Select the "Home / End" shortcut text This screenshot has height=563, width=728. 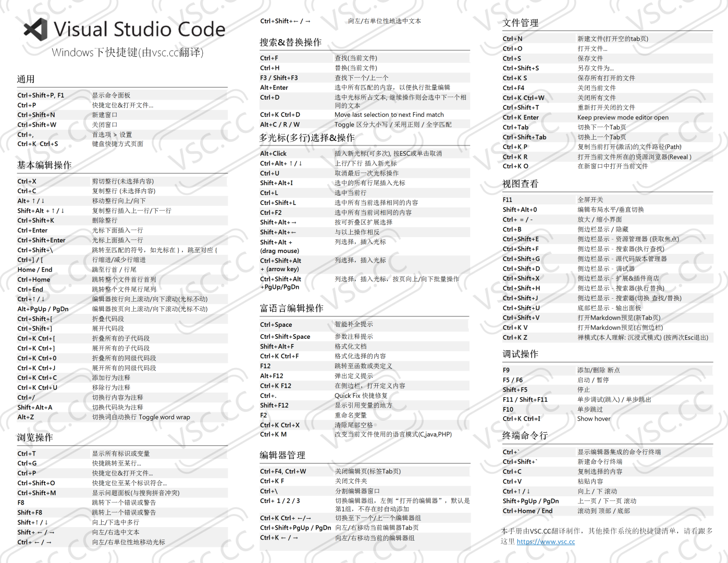[35, 270]
